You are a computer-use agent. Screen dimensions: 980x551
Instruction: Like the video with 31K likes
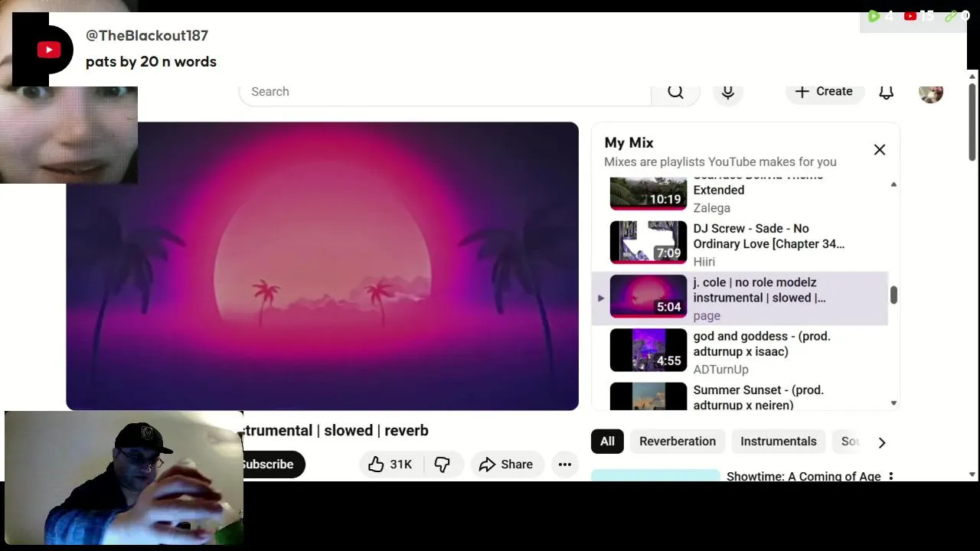[x=390, y=465]
